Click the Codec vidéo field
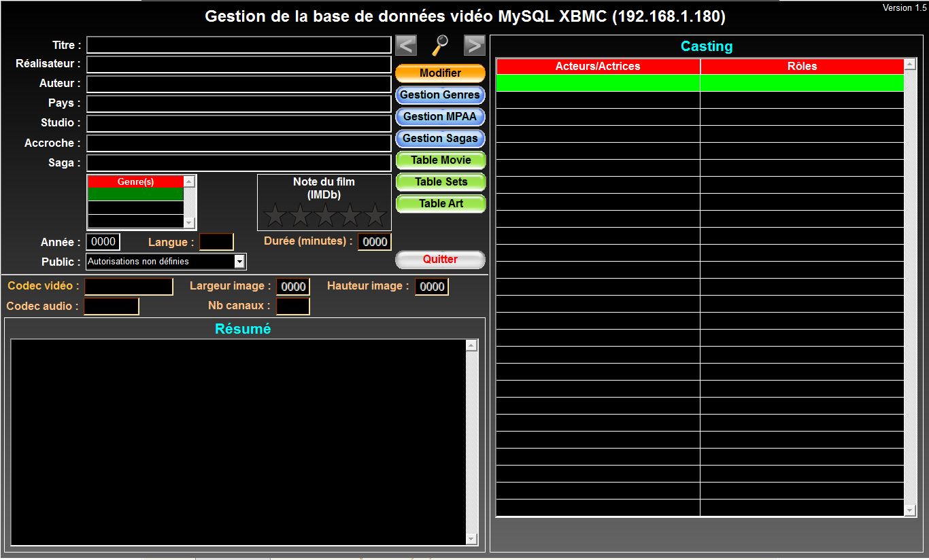This screenshot has width=929, height=560. (x=129, y=287)
